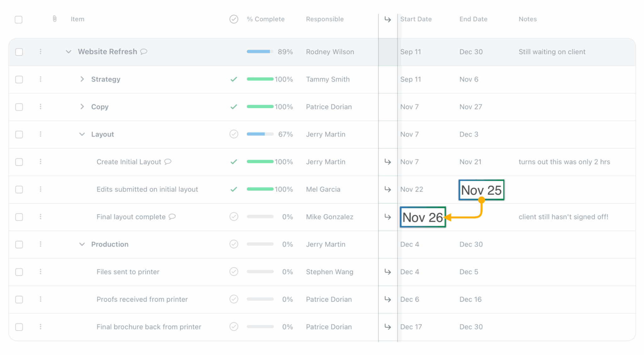Check the checkbox for Proofs received from printer
The height and width of the screenshot is (356, 644).
tap(19, 299)
